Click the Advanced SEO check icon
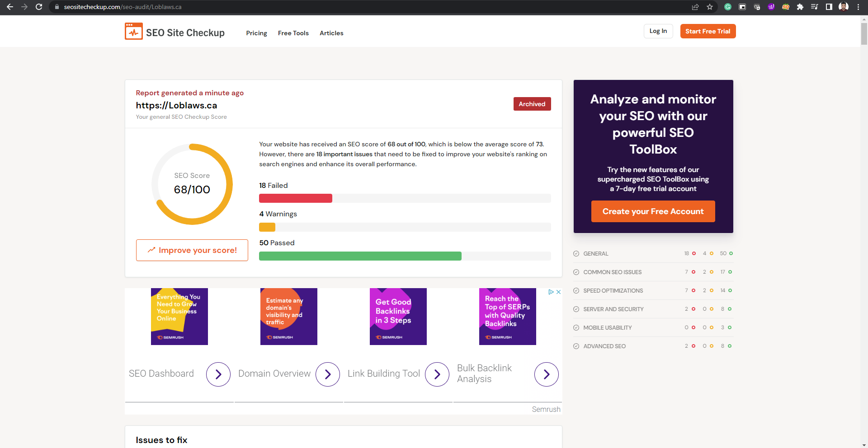Viewport: 868px width, 448px height. 576,346
